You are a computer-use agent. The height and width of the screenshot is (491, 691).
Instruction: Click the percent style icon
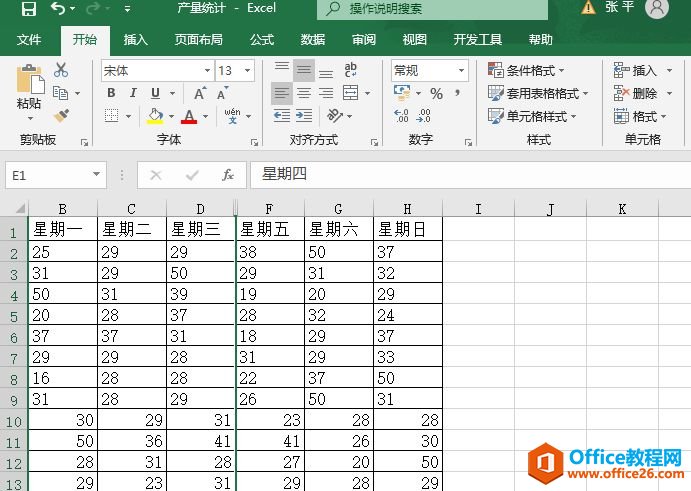(436, 93)
